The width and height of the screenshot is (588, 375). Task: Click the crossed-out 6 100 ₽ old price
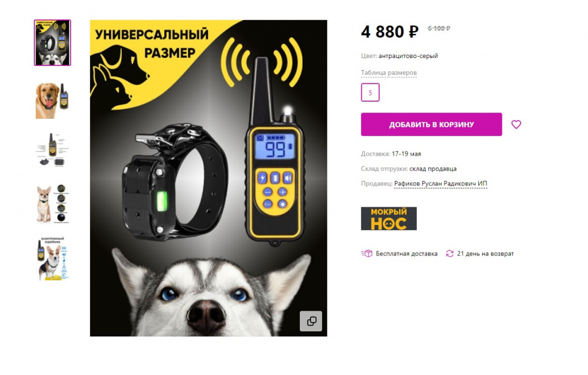click(x=439, y=28)
